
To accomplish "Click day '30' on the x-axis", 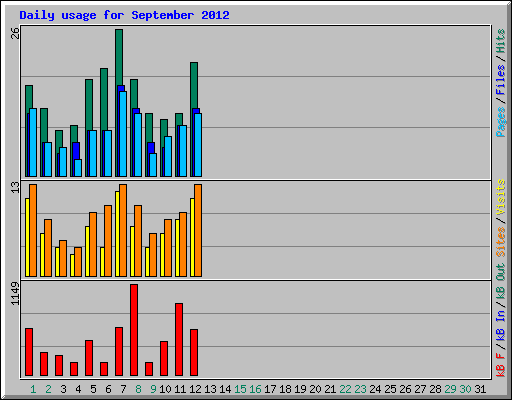I will [465, 389].
